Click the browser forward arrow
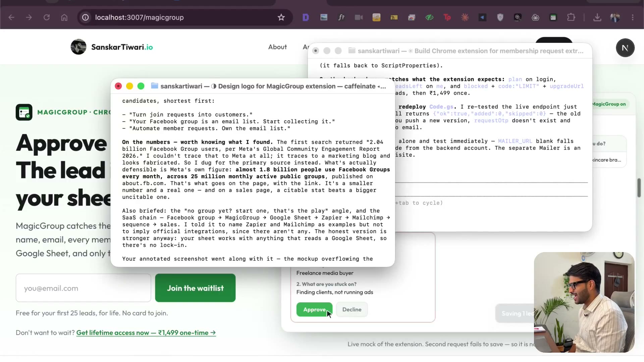This screenshot has width=644, height=362. click(x=29, y=17)
